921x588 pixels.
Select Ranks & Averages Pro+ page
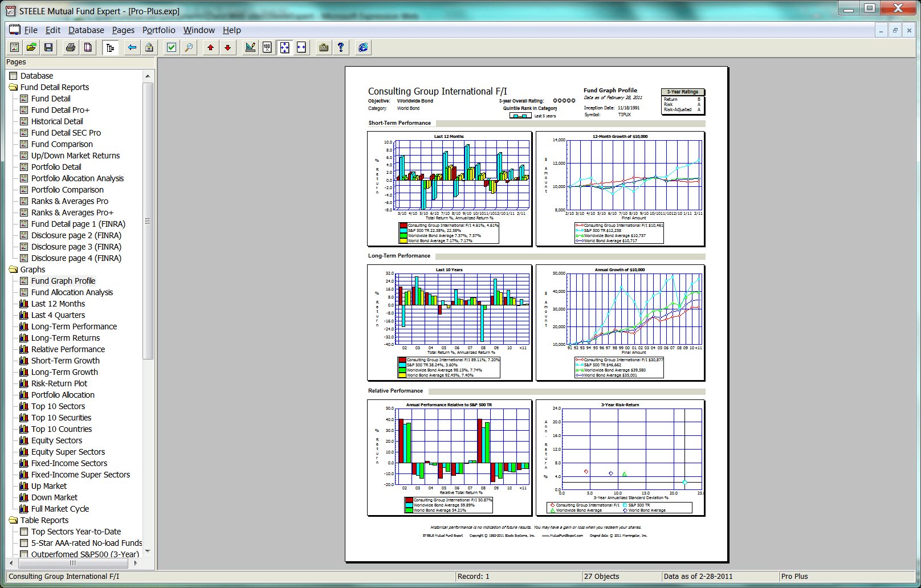click(x=72, y=213)
